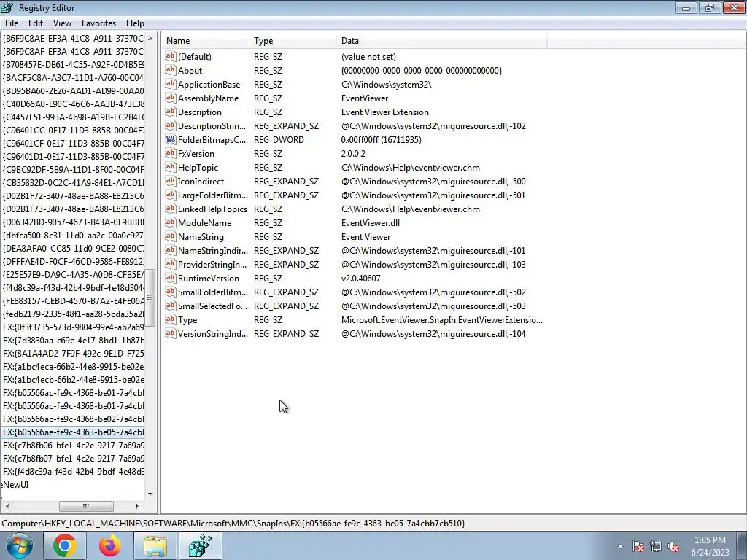Click the tree scroll-down arrow
747x560 pixels.
tap(150, 494)
